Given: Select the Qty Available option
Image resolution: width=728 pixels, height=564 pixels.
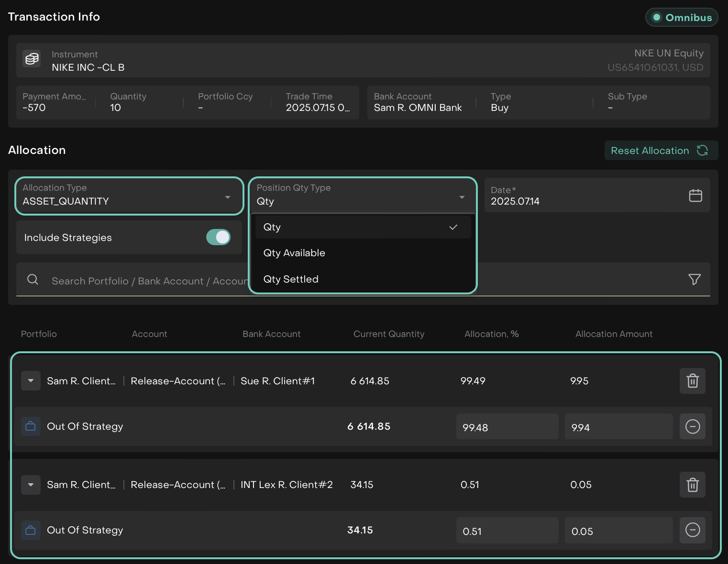Looking at the screenshot, I should 294,253.
